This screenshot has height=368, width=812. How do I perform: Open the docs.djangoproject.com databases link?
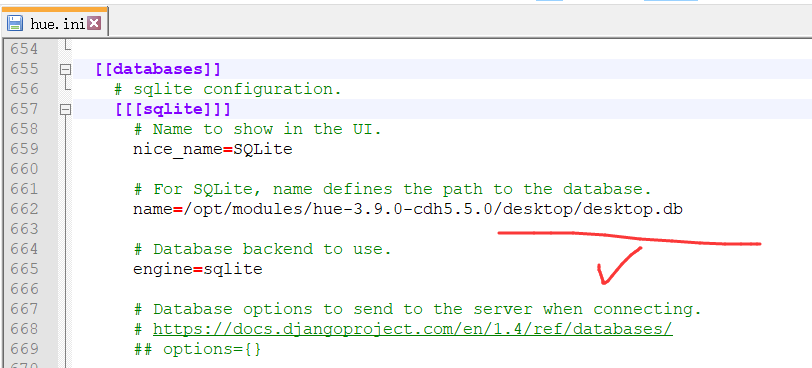point(413,329)
